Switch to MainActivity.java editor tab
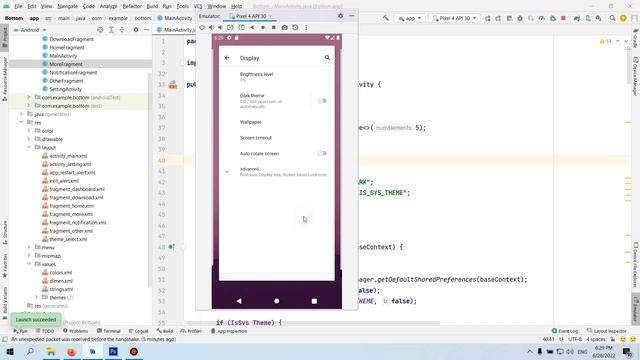640x360 pixels. (x=175, y=30)
